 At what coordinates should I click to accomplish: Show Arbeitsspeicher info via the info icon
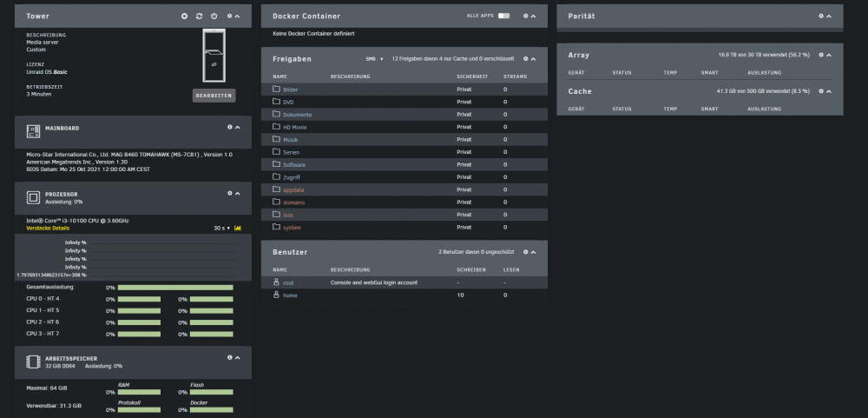tap(230, 357)
